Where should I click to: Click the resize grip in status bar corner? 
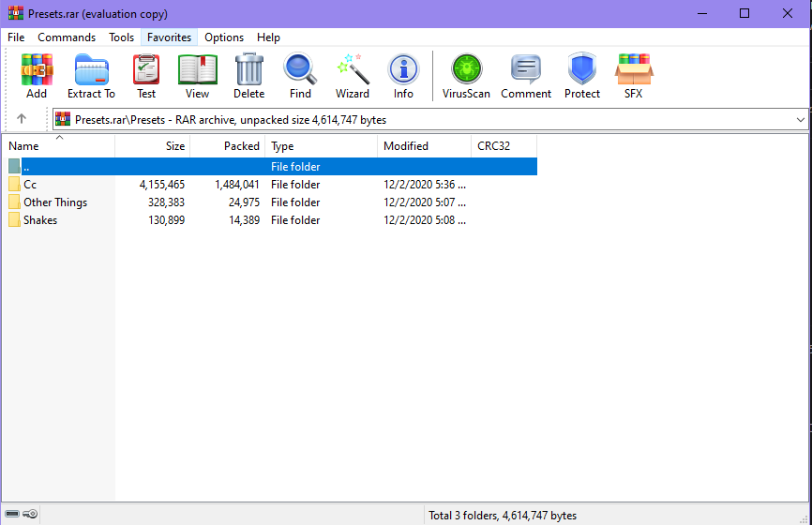pos(804,518)
